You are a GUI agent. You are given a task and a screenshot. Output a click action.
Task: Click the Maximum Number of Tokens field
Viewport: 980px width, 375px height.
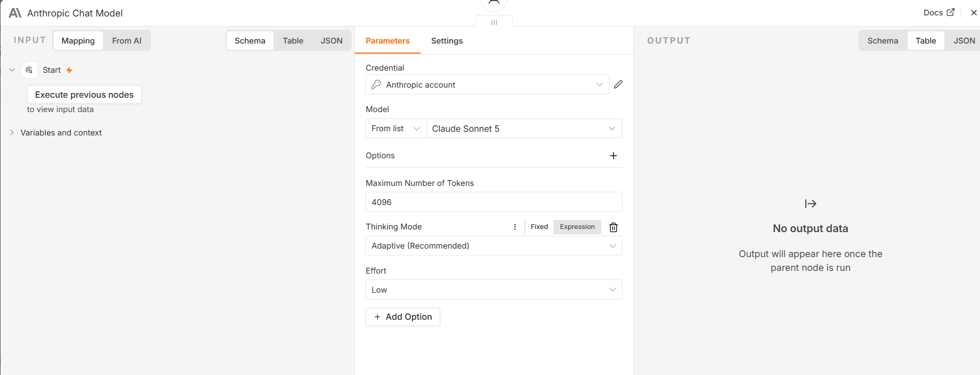[494, 202]
